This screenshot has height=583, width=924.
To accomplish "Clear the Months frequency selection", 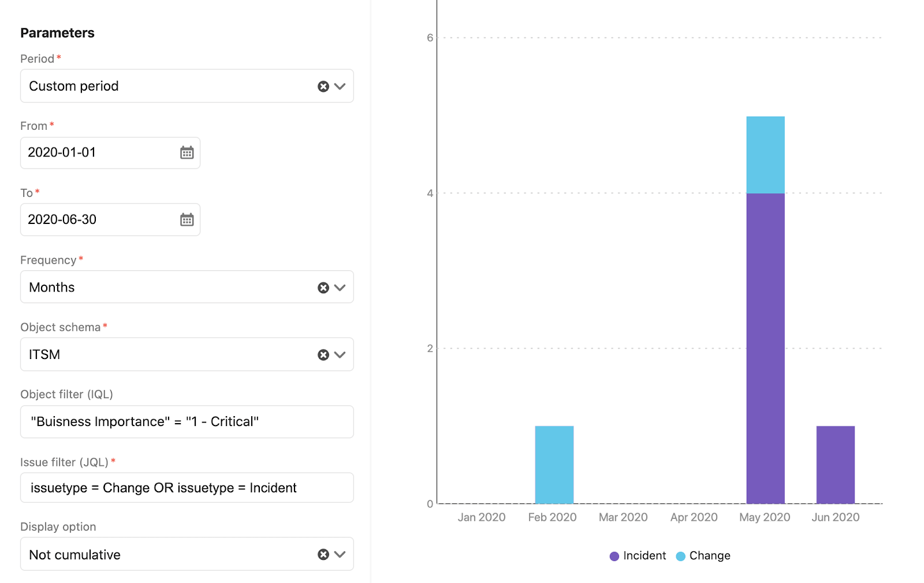I will (x=322, y=287).
